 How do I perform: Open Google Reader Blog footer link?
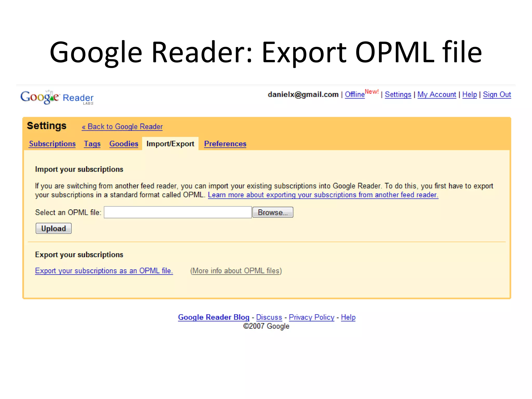tap(214, 317)
